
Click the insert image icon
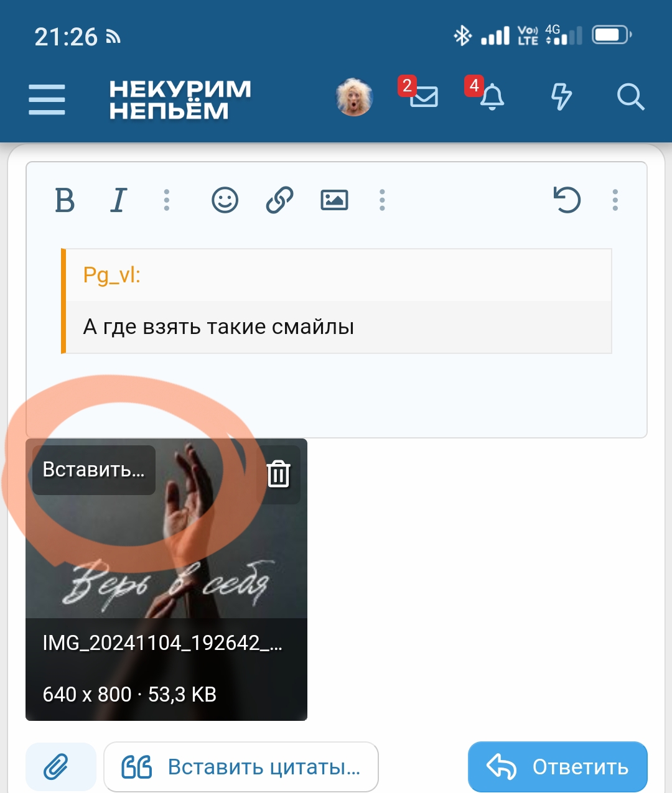334,200
